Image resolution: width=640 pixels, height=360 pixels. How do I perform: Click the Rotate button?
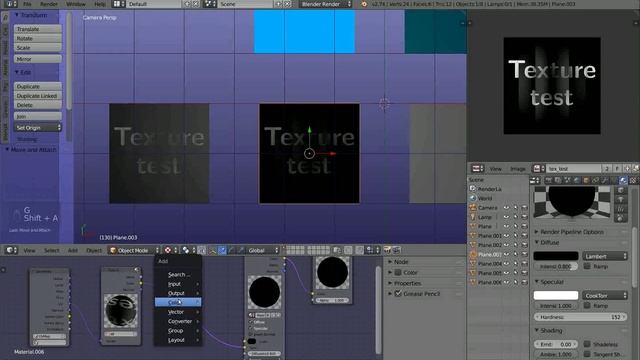point(38,38)
